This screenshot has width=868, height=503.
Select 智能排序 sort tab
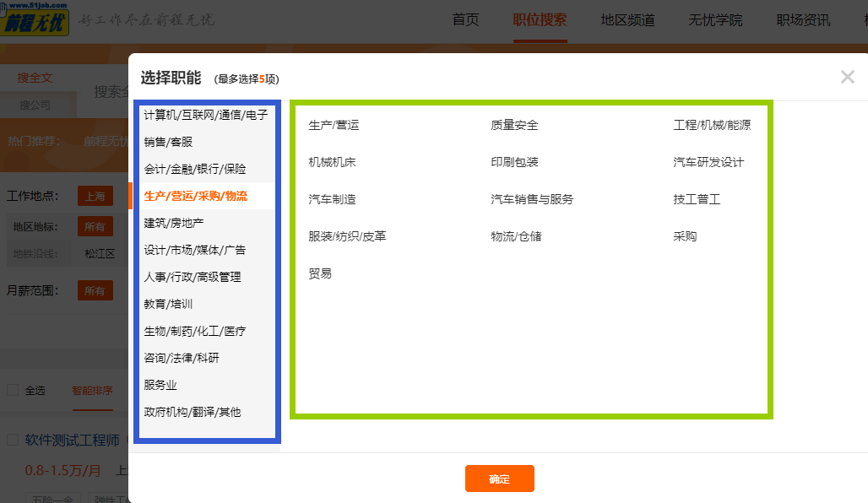coord(92,391)
